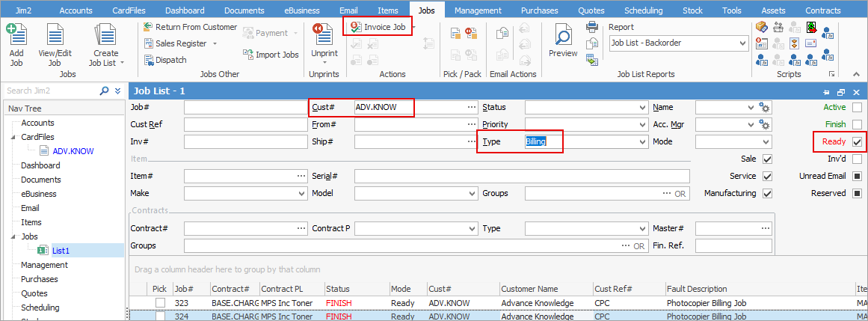
Task: Click the Item# ellipsis lookup button
Action: pyautogui.click(x=301, y=177)
